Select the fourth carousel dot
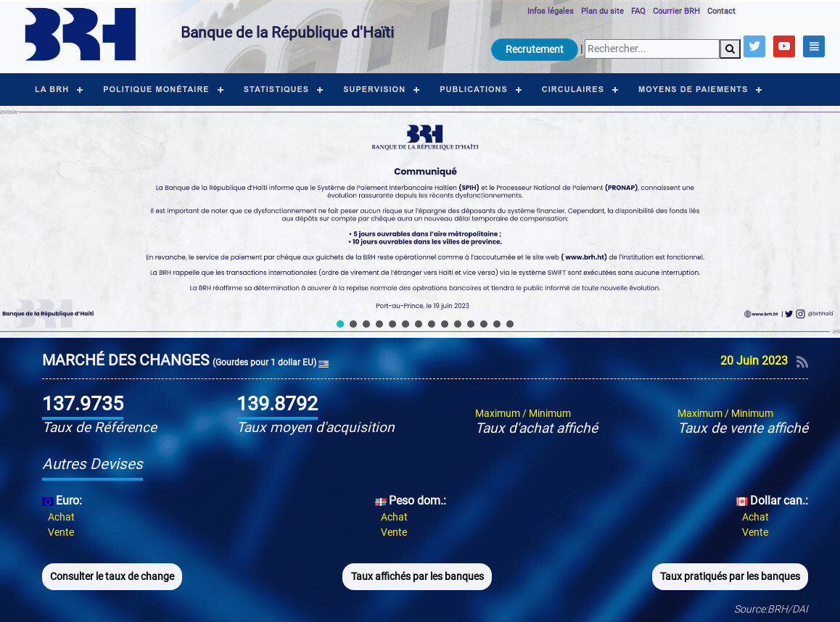Image resolution: width=840 pixels, height=622 pixels. click(379, 324)
